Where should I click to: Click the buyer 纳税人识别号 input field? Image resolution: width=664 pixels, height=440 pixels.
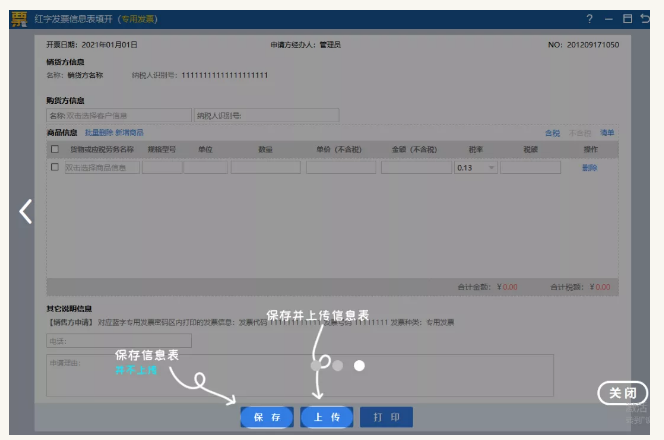266,115
